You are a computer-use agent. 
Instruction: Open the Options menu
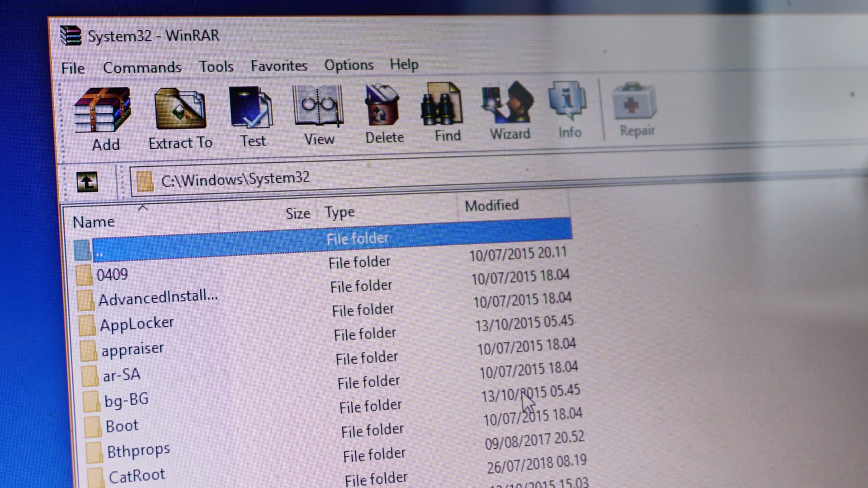[349, 64]
